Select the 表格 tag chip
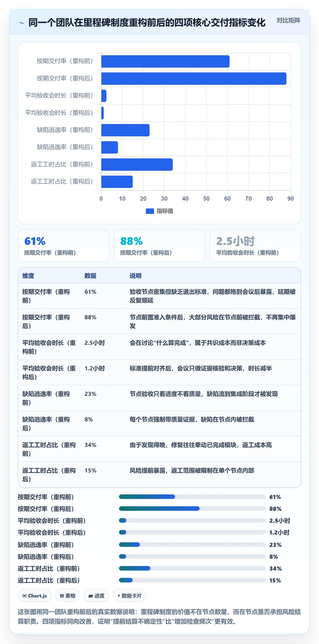This screenshot has width=319, height=644. (x=67, y=595)
